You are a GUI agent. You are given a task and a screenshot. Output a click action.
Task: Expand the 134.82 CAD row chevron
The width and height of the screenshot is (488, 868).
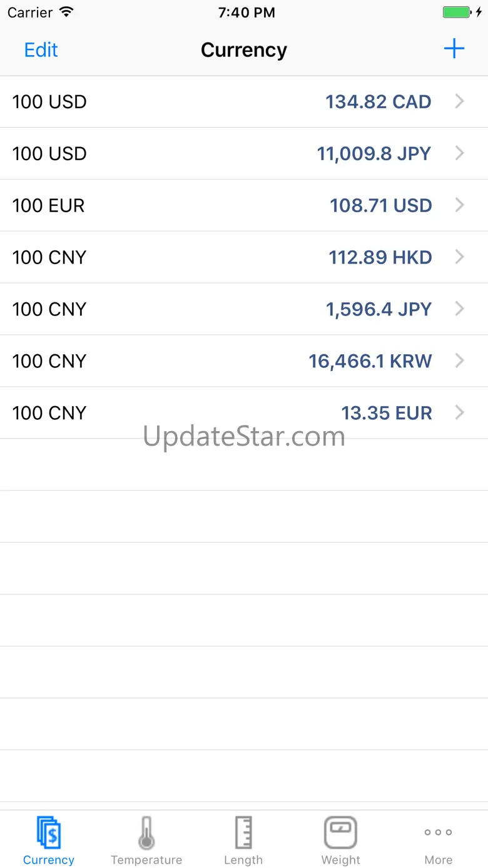pos(460,101)
